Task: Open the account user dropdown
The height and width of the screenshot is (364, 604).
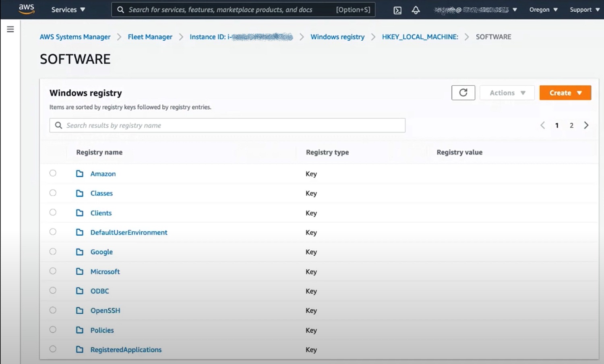Action: [476, 10]
